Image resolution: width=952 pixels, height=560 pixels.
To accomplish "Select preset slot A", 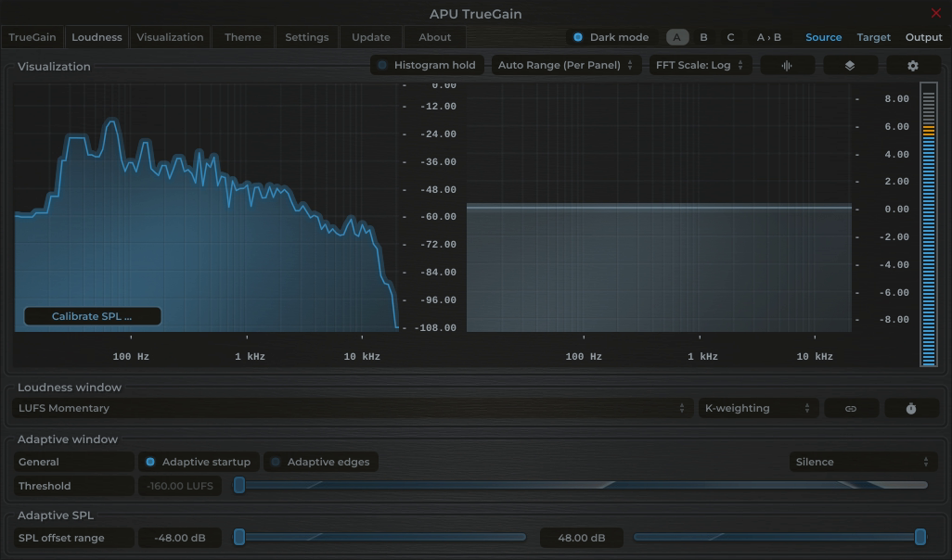I will click(676, 37).
